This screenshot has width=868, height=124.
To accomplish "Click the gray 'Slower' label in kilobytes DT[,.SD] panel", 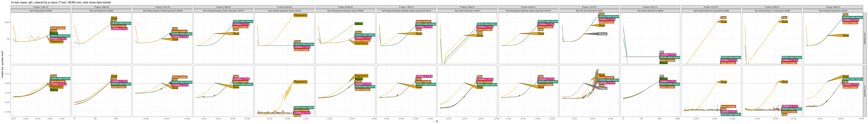I will click(603, 34).
